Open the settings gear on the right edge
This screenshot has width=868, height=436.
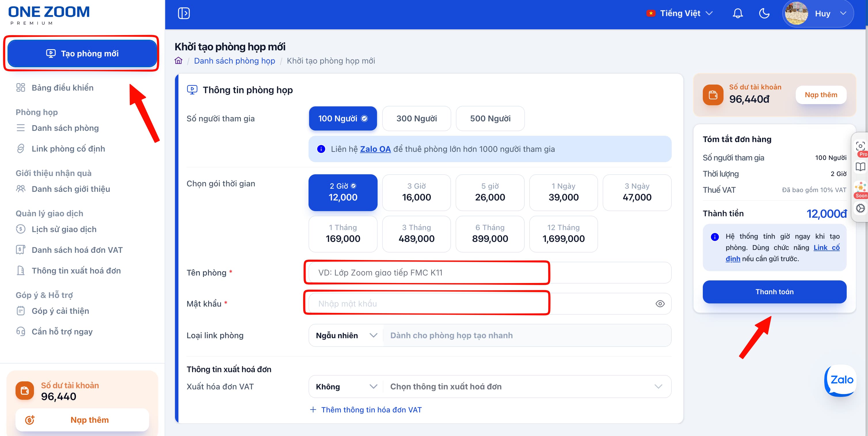click(x=860, y=209)
